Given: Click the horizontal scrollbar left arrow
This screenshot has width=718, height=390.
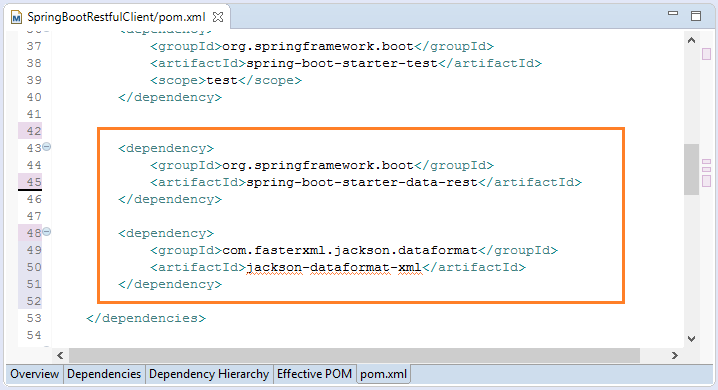Looking at the screenshot, I should 60,355.
